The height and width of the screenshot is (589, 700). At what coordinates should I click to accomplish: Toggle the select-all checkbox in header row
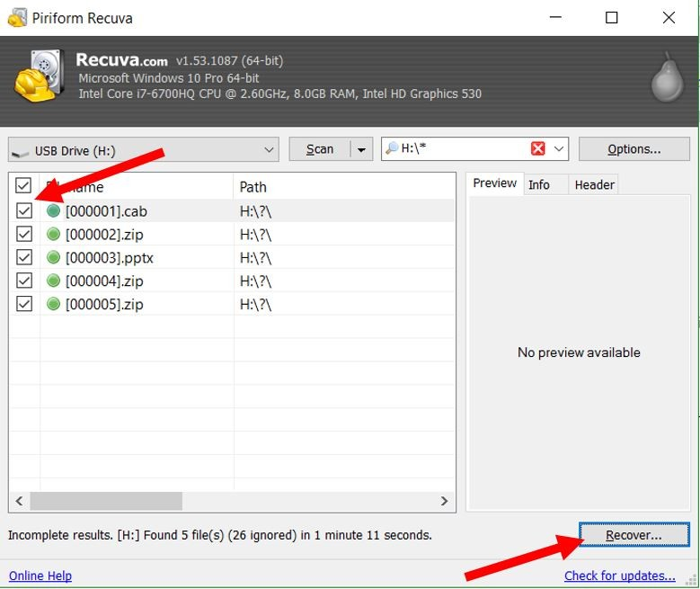(x=23, y=185)
